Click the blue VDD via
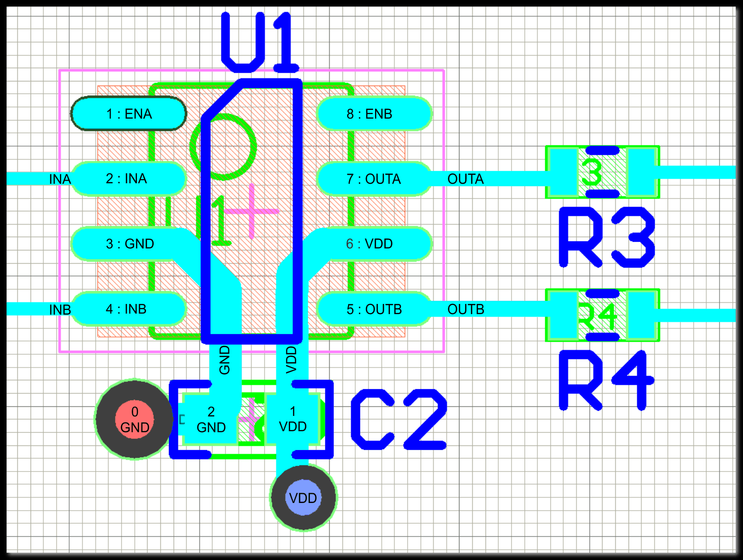 tap(303, 497)
